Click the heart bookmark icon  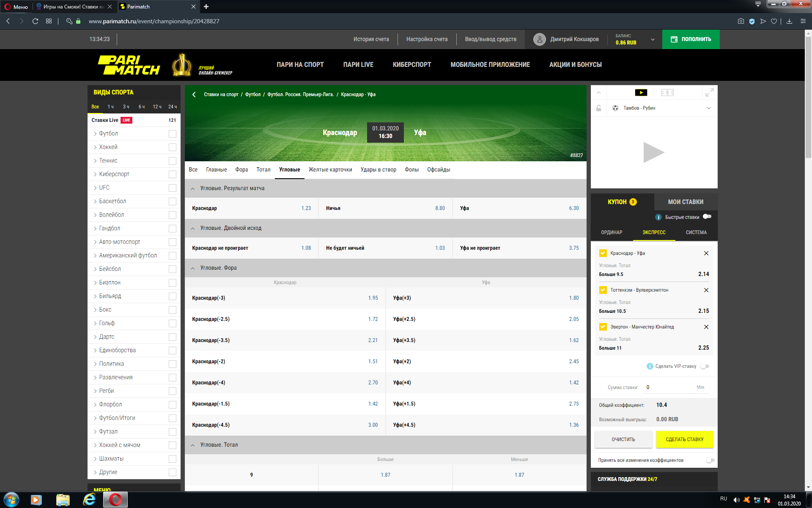tap(774, 21)
